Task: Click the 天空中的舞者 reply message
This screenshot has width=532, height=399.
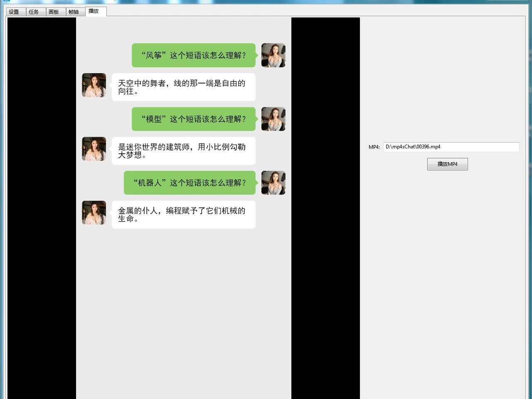Action: (183, 87)
